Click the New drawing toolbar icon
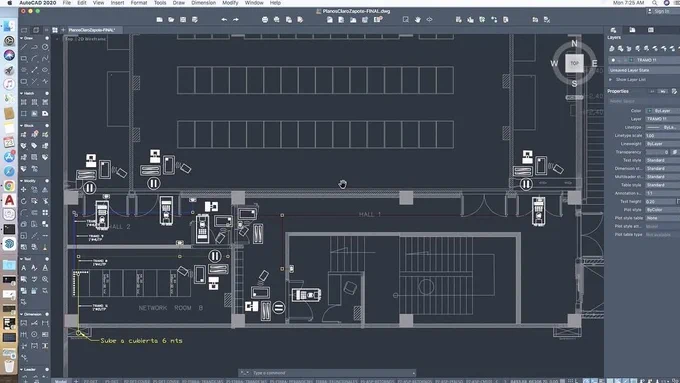The width and height of the screenshot is (680, 383). 160,20
